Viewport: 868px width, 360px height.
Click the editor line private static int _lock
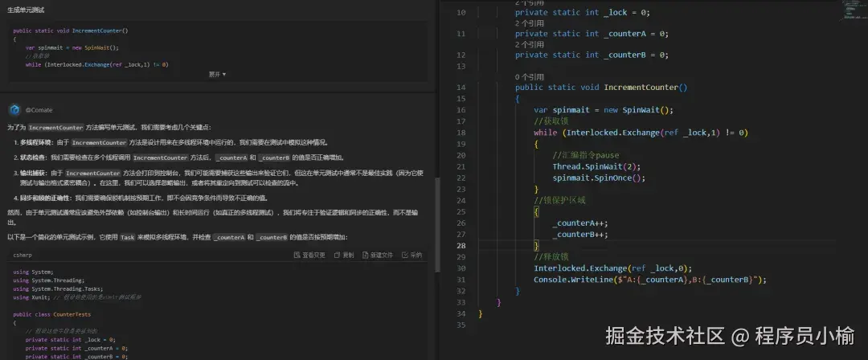(583, 12)
